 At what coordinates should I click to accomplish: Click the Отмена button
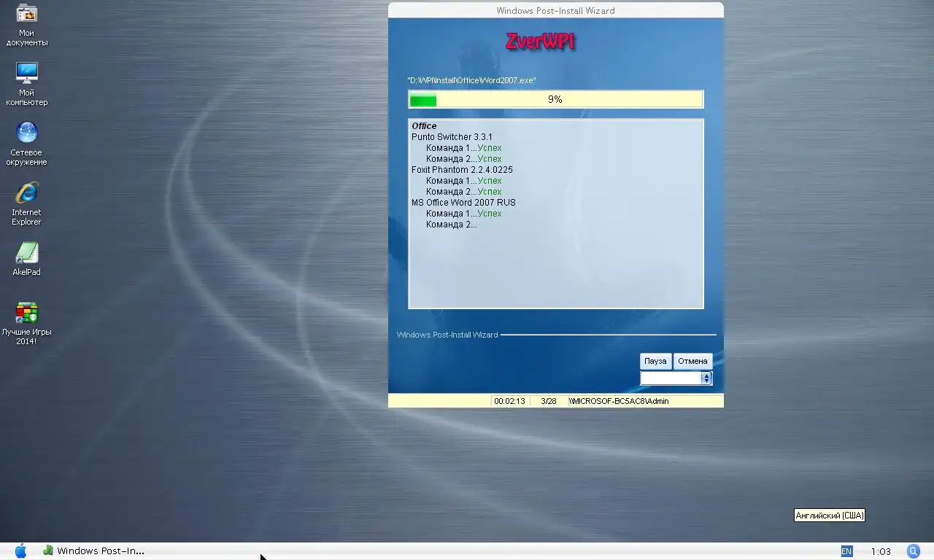coord(692,361)
